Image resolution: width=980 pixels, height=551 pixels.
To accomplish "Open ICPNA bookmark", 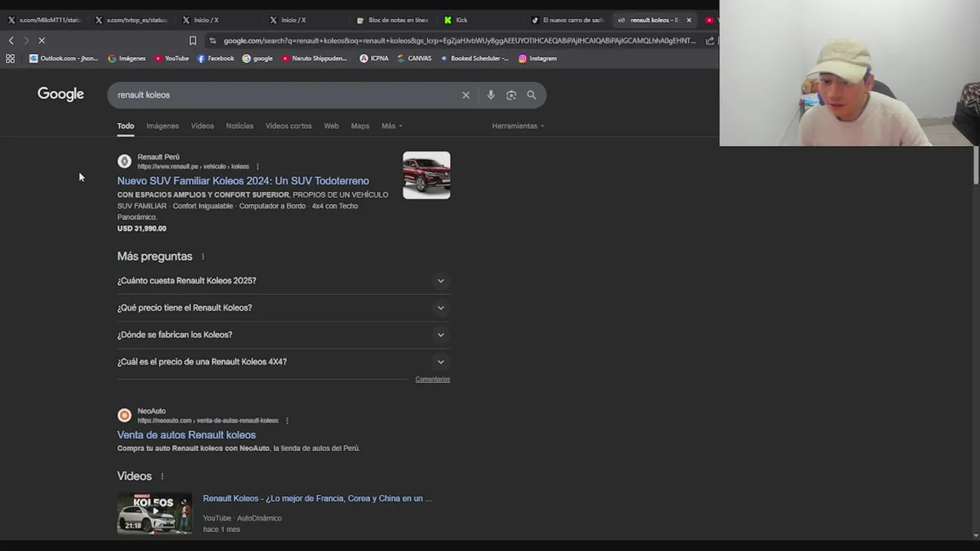I will (374, 58).
